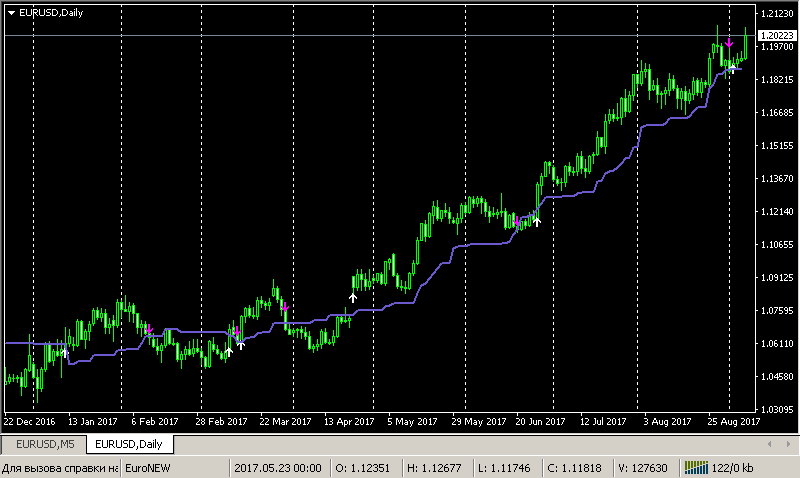Click the EuroNEW profile in status bar
The image size is (800, 478).
pyautogui.click(x=147, y=468)
